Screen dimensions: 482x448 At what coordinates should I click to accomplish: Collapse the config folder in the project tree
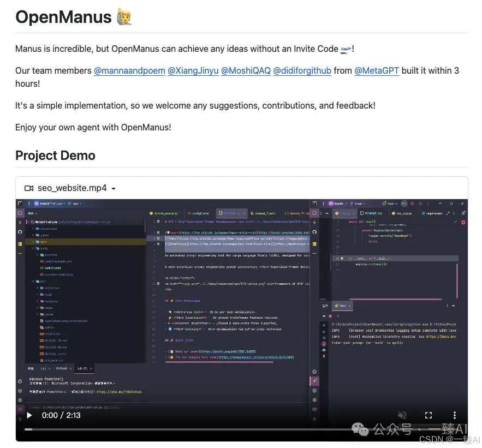[x=33, y=248]
